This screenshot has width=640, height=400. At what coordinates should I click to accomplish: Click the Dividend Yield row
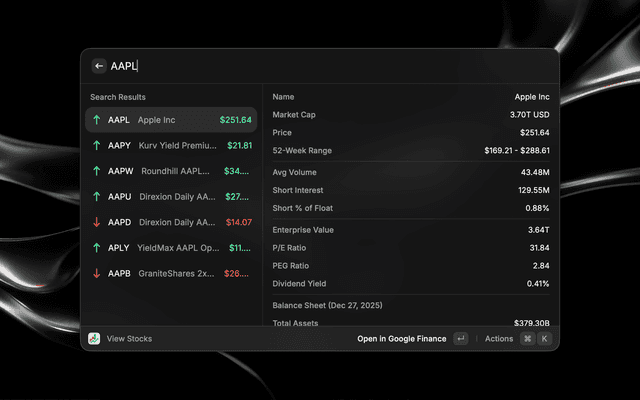[x=410, y=284]
